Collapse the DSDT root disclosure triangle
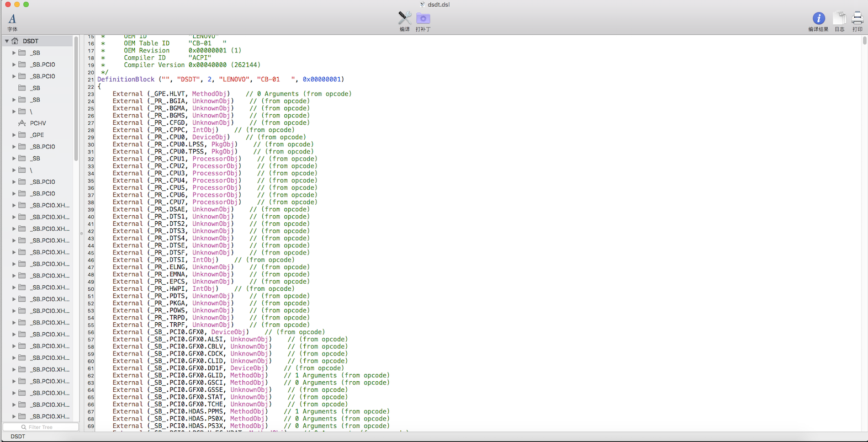This screenshot has height=442, width=868. (x=7, y=41)
